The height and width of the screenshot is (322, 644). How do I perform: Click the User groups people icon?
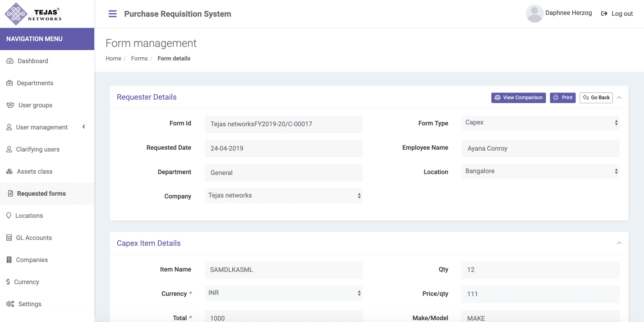click(10, 105)
